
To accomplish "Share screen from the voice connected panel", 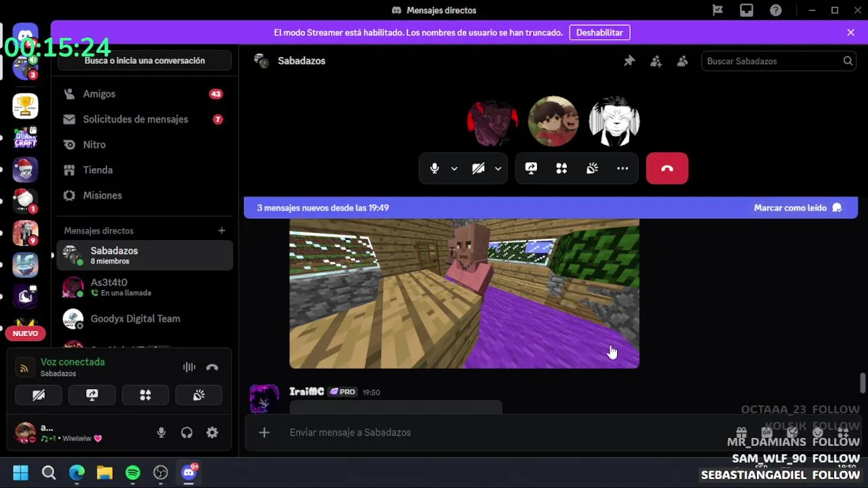I will pyautogui.click(x=92, y=395).
